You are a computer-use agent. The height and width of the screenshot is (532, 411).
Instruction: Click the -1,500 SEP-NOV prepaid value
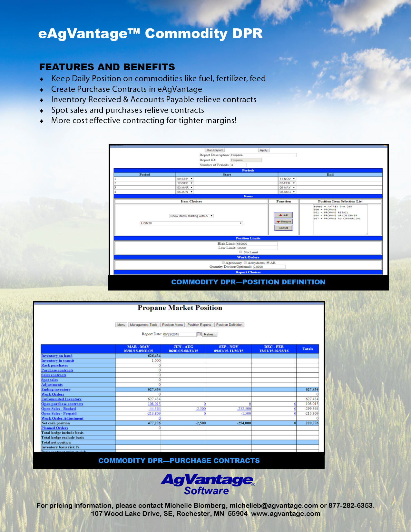click(246, 414)
